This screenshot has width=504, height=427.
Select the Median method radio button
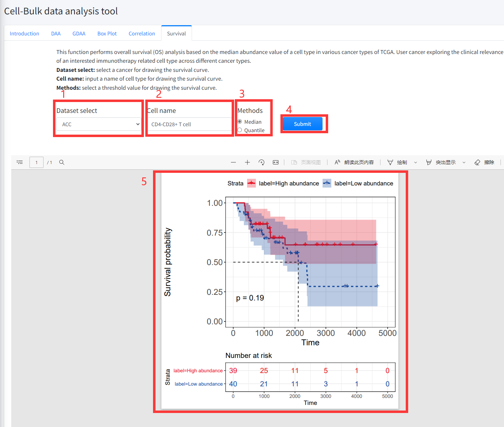240,122
